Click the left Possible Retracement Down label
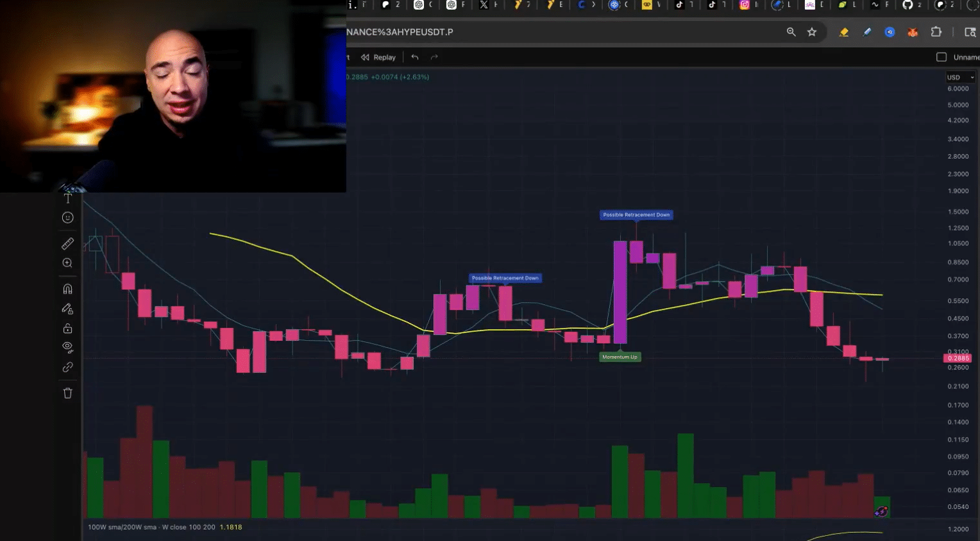Viewport: 980px width, 541px height. [505, 278]
